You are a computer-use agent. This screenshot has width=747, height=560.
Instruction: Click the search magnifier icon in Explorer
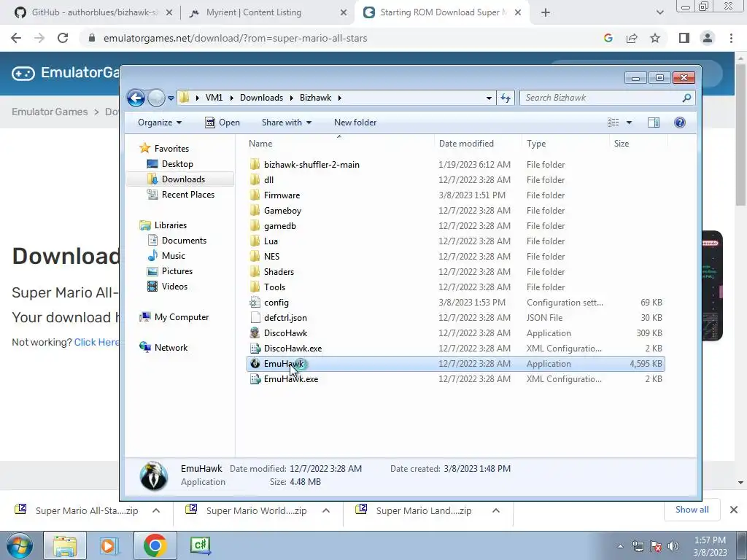[686, 98]
